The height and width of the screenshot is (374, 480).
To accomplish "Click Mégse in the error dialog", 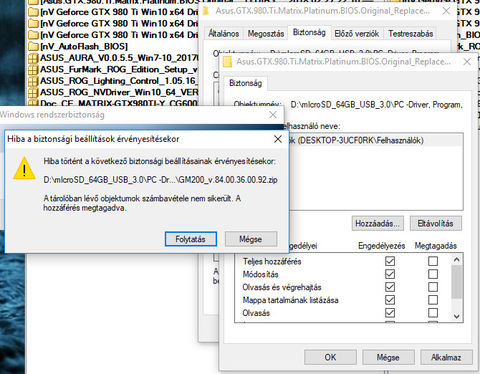I will (251, 239).
